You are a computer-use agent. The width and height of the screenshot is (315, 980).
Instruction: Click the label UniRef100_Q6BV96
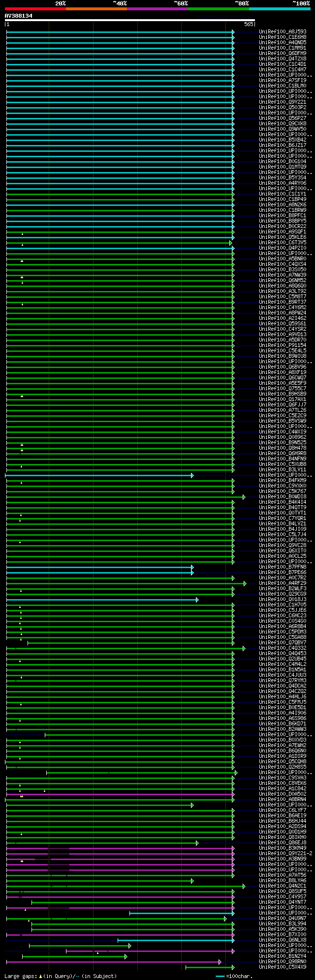point(283,367)
